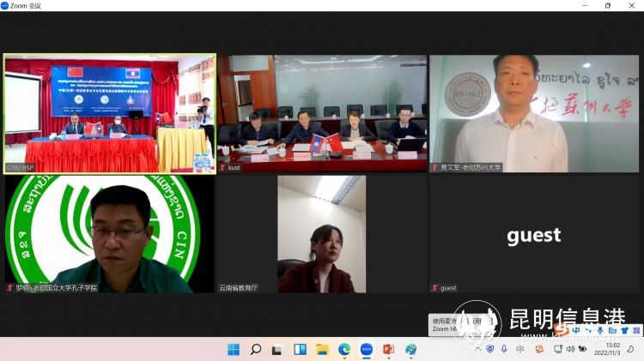Open the Widgets panel icon

[x=300, y=350]
